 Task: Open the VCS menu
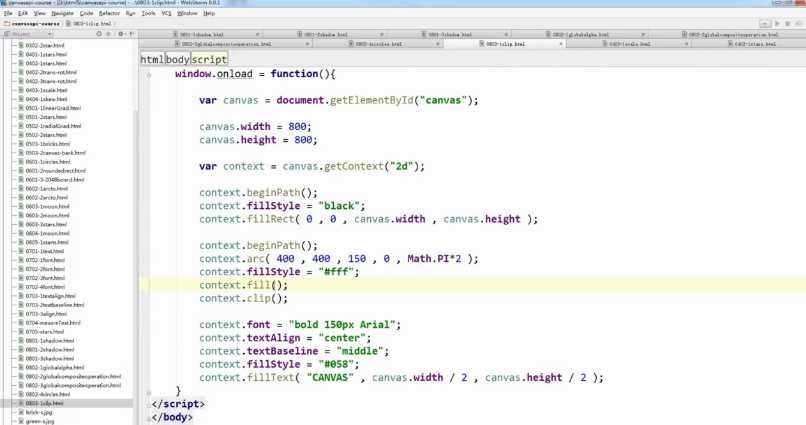click(x=167, y=13)
